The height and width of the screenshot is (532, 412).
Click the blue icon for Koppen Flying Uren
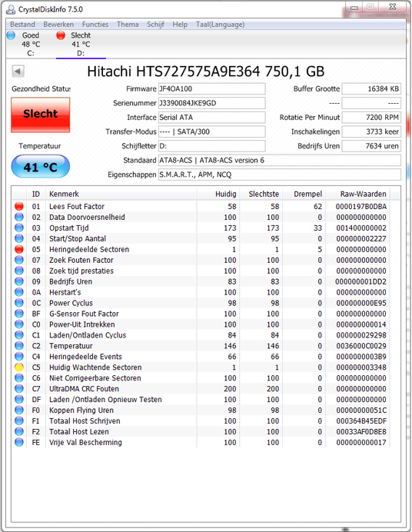click(19, 411)
